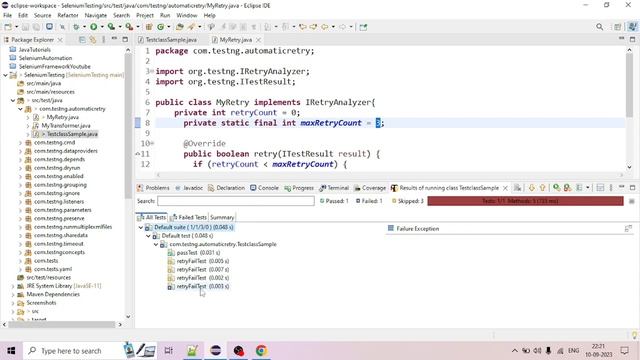Open the Refactor menu

[x=68, y=15]
